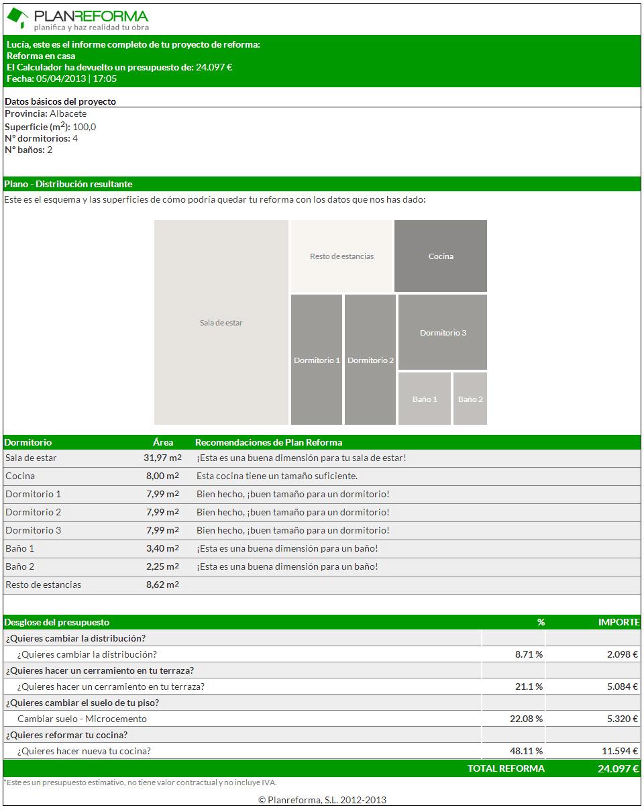Click the area value in the Dormitorio 2 row

coord(162,512)
